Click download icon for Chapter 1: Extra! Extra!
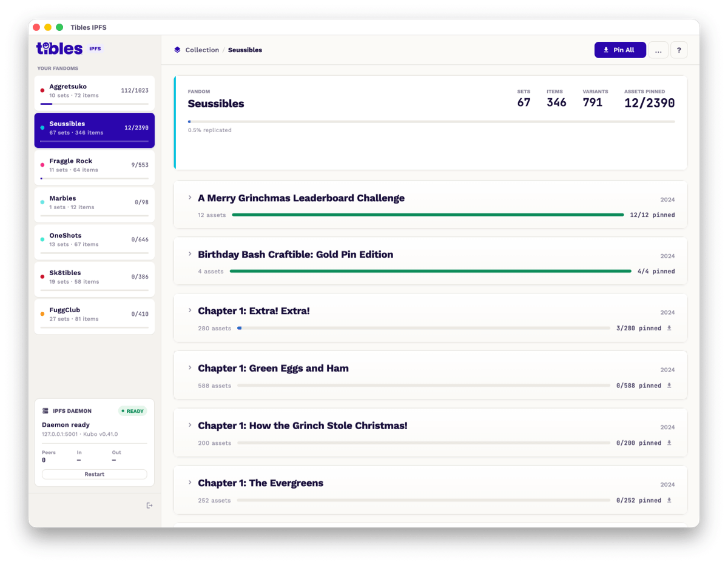The height and width of the screenshot is (565, 728). [669, 328]
